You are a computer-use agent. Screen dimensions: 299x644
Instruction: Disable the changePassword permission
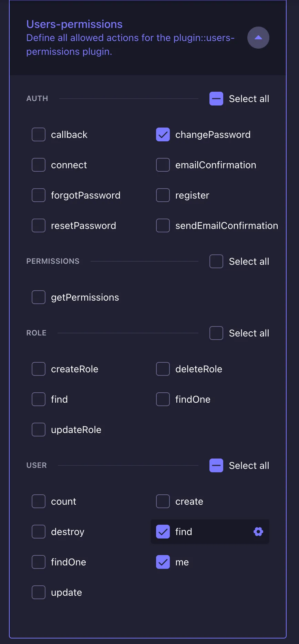(x=163, y=134)
